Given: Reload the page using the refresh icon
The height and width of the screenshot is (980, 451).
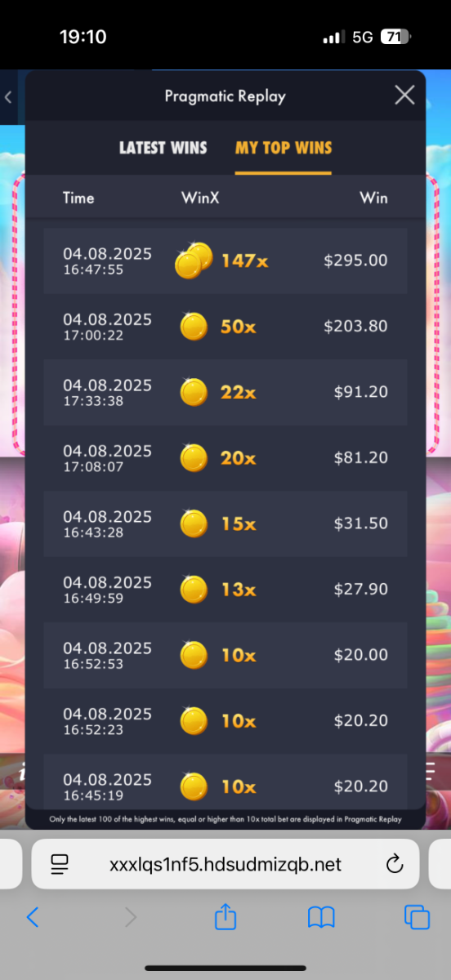Looking at the screenshot, I should coord(394,864).
